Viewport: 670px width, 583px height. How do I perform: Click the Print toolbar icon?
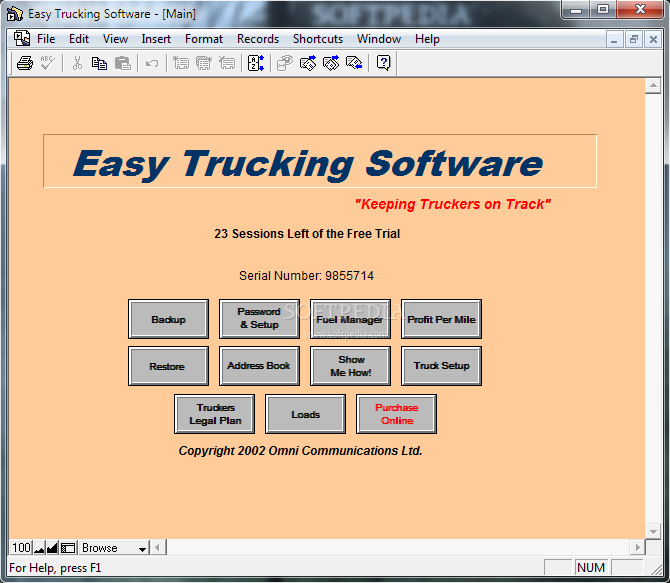(x=25, y=63)
